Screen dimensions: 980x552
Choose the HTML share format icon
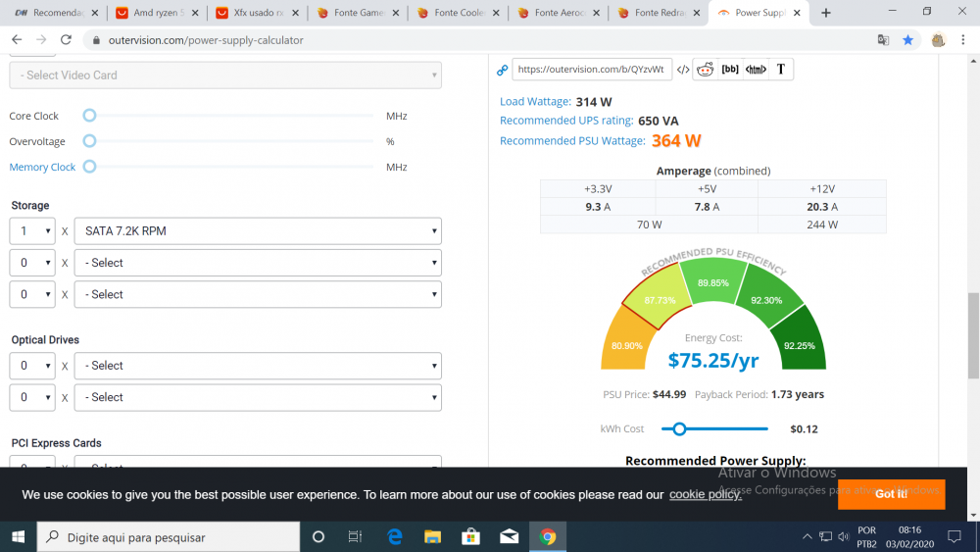tap(756, 70)
